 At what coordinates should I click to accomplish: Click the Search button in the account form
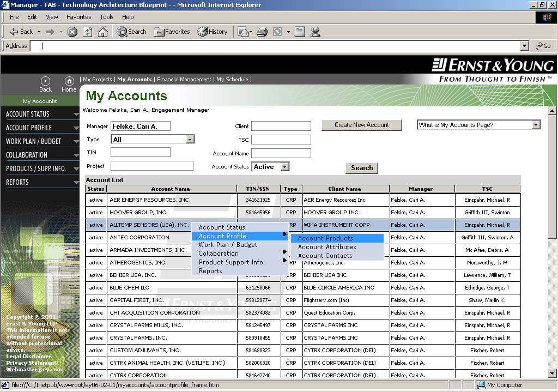point(362,168)
